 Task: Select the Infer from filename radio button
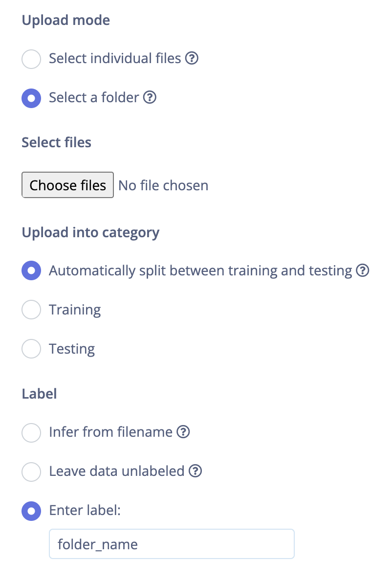(31, 433)
